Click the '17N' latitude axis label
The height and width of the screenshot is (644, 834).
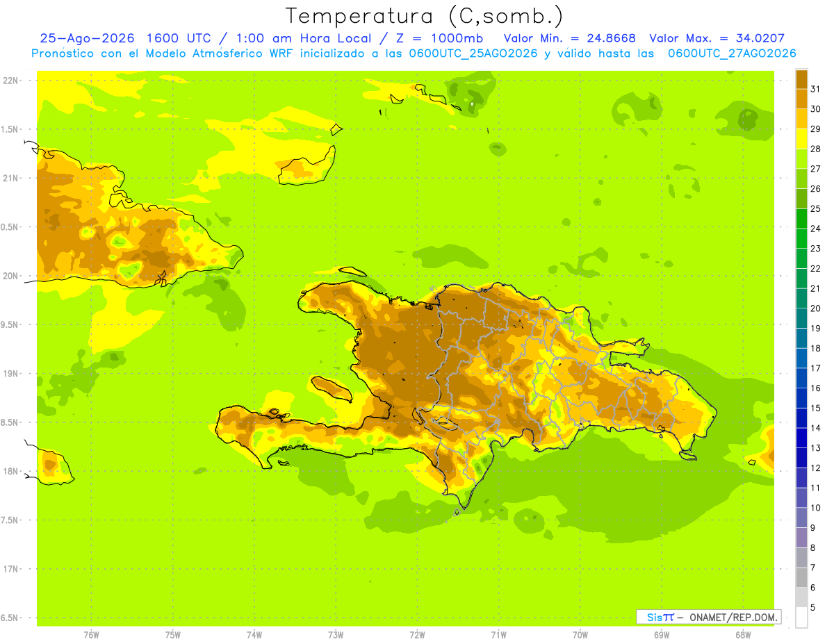pos(10,569)
